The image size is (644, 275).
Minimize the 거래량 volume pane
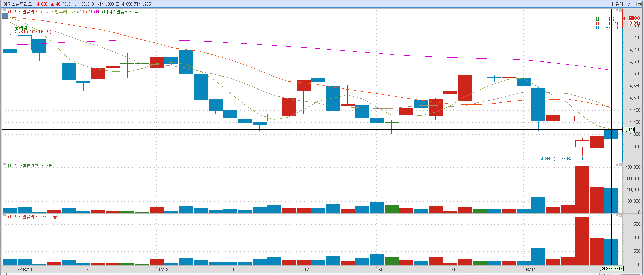coord(617,164)
